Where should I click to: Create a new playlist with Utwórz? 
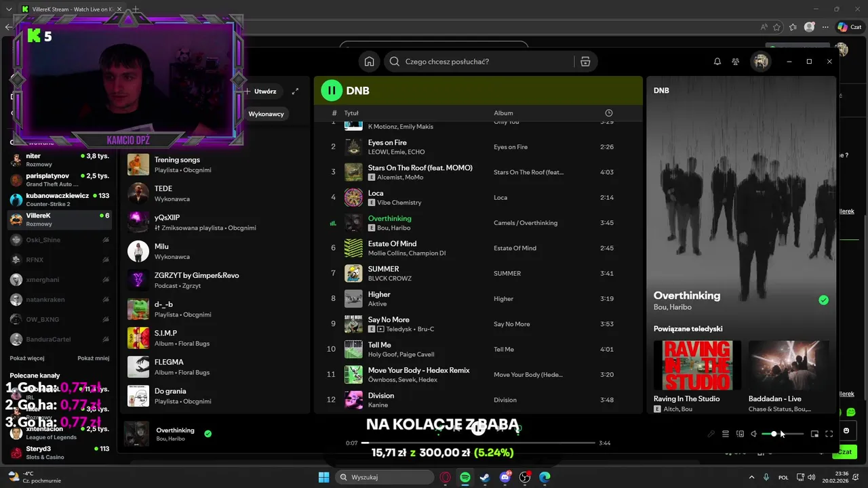[x=260, y=91]
